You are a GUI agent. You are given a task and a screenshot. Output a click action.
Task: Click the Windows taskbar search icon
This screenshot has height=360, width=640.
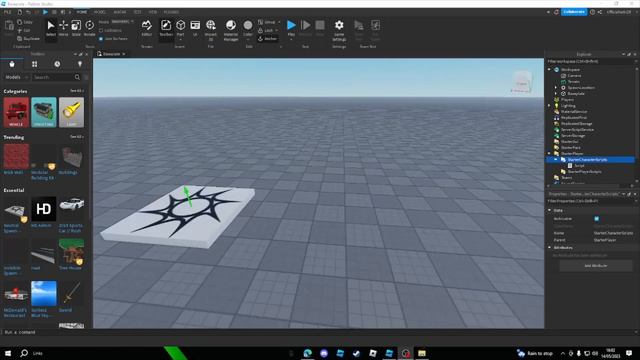point(24,353)
